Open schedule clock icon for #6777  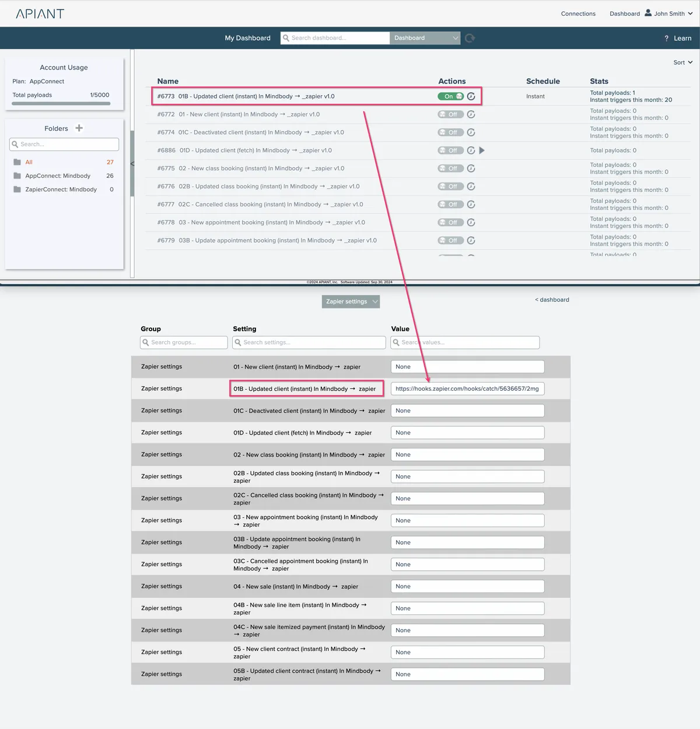[471, 205]
